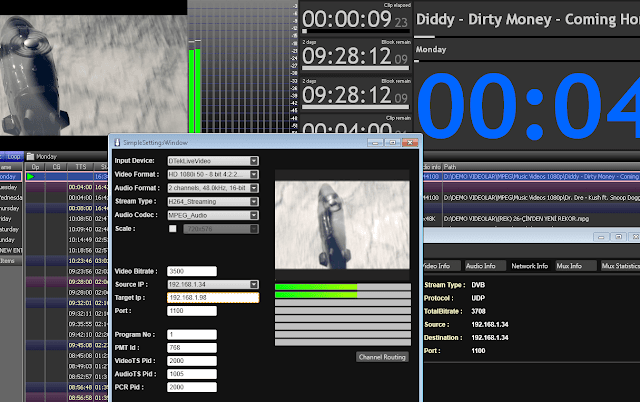Screen dimensions: 640x402
Task: Toggle the Scale checkbox
Action: pos(173,229)
